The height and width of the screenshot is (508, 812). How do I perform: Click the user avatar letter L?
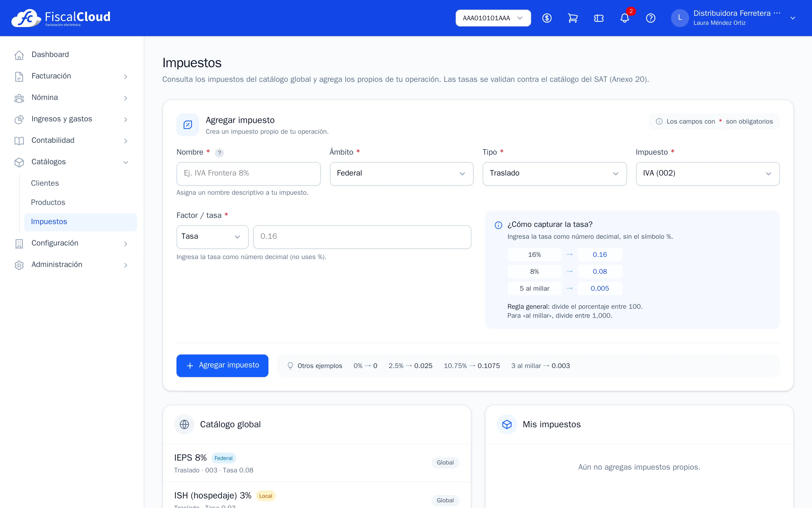(680, 18)
